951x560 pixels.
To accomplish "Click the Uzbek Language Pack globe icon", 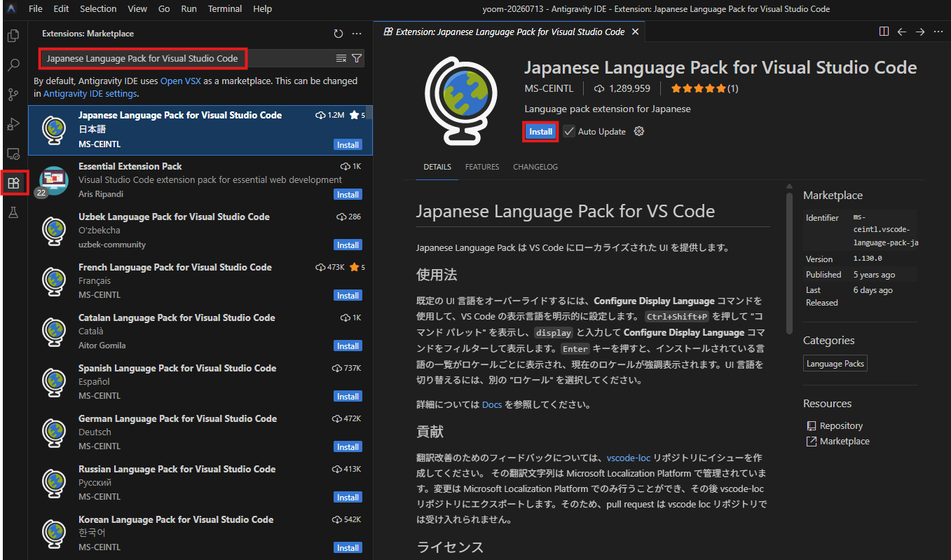I will (x=53, y=231).
